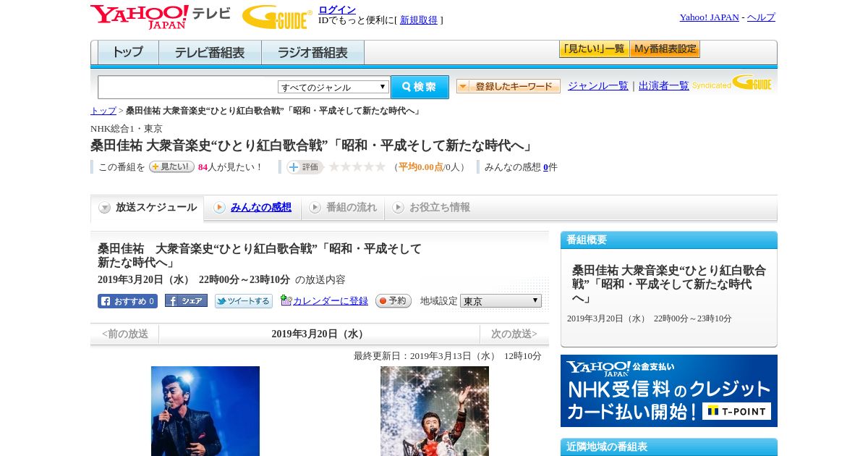Image resolution: width=868 pixels, height=456 pixels.
Task: Click the keyword search input field
Action: coord(188,87)
